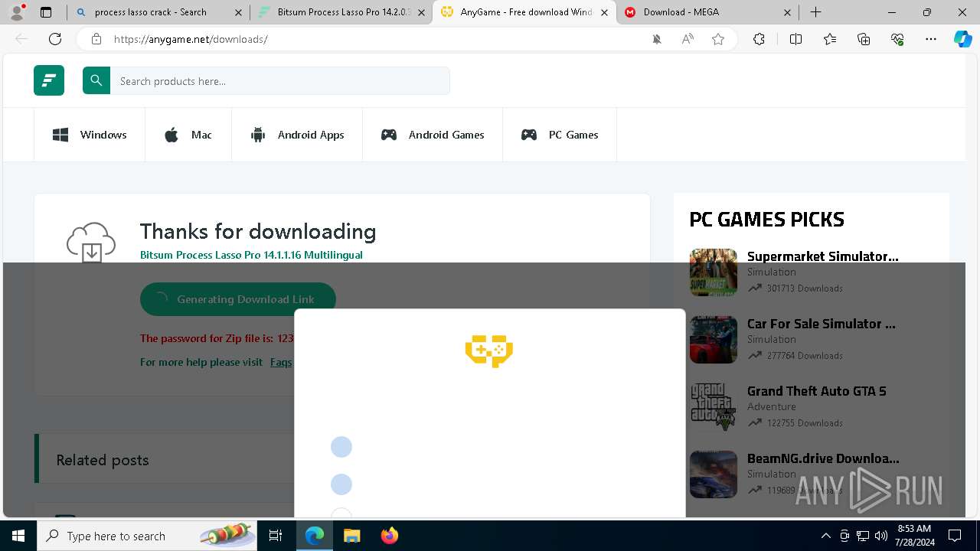Click the Search products input field
980x551 pixels.
[x=280, y=80]
